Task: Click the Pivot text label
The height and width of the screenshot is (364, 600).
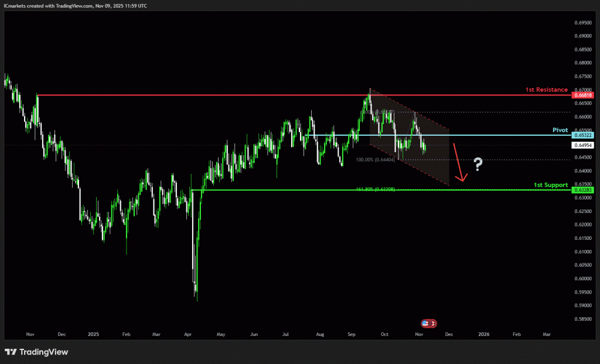Action: pyautogui.click(x=560, y=130)
